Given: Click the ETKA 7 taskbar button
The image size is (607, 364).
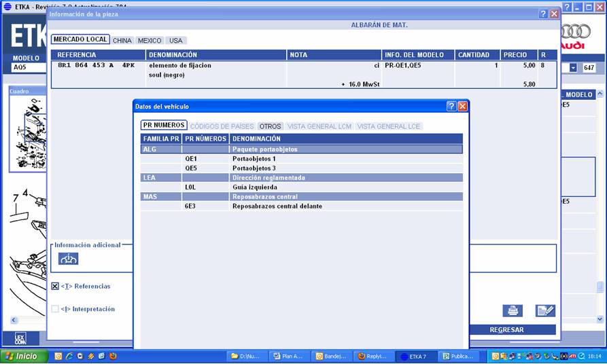Looking at the screenshot, I should (x=417, y=357).
